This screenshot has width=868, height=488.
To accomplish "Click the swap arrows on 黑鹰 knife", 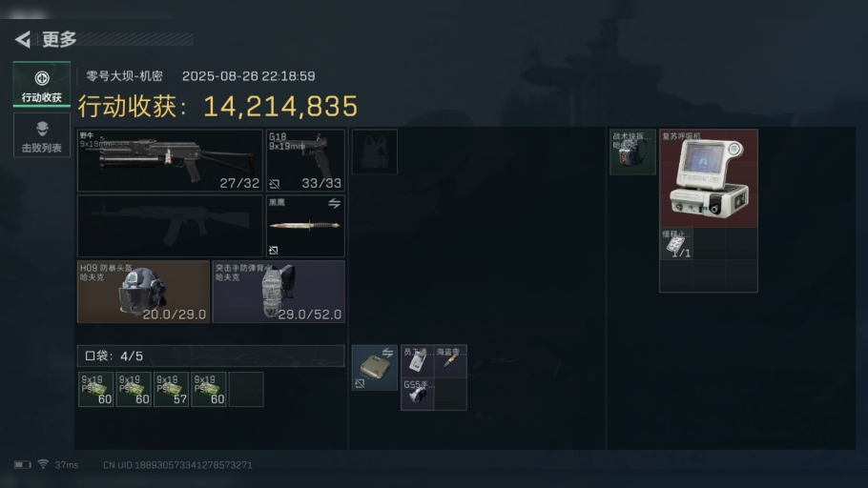I will (334, 204).
